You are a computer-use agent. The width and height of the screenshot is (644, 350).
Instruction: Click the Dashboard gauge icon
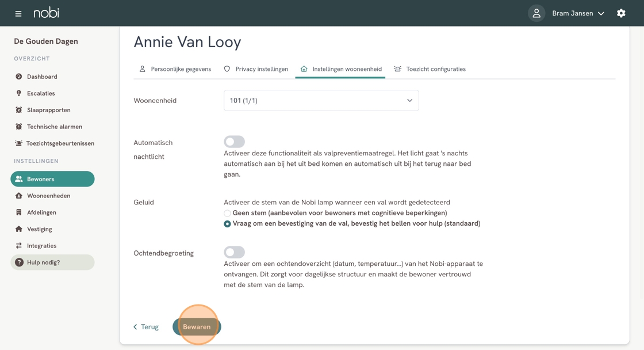coord(19,77)
